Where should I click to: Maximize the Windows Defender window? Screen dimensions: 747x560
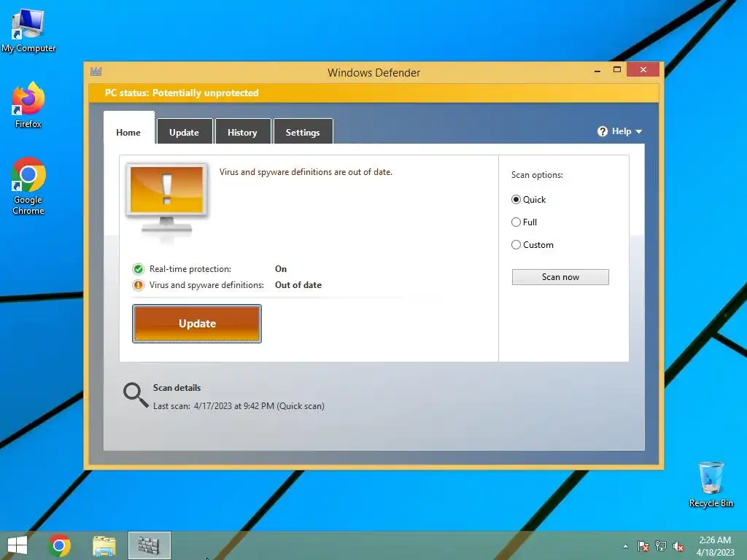[x=617, y=70]
